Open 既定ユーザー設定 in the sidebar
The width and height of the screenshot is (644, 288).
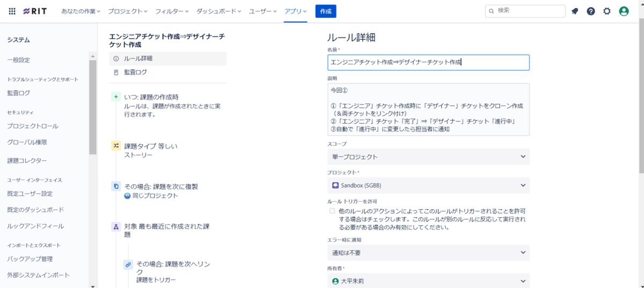30,194
